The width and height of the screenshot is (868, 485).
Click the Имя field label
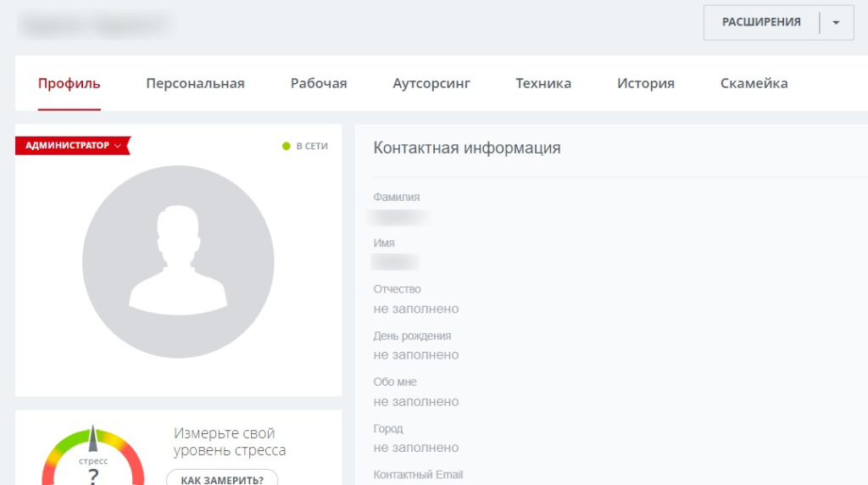384,243
